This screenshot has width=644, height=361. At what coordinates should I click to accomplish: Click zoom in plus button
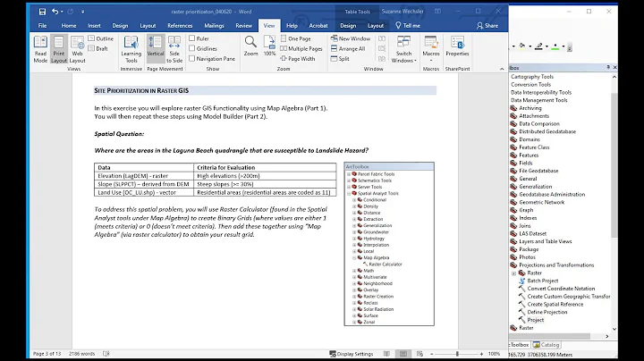tap(481, 354)
